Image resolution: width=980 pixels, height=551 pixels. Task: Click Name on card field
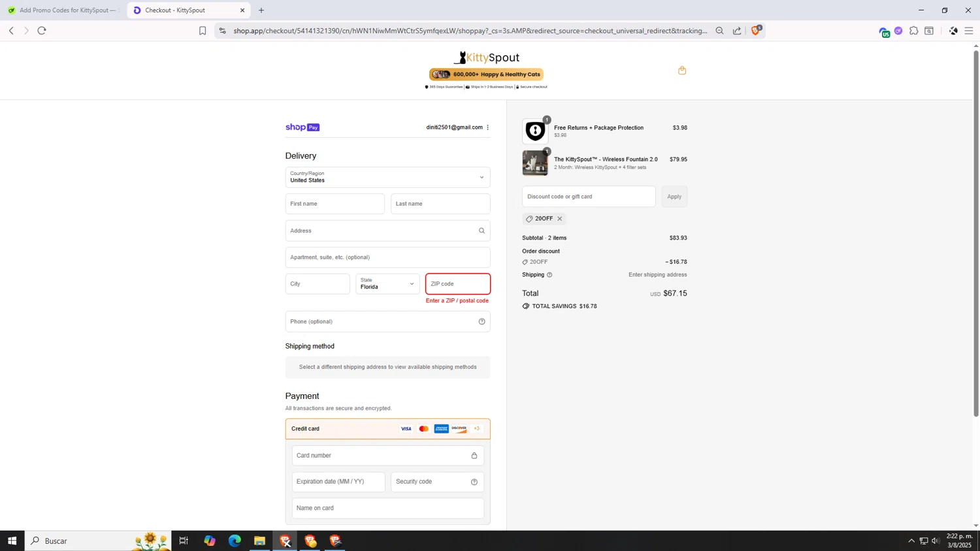pos(387,508)
